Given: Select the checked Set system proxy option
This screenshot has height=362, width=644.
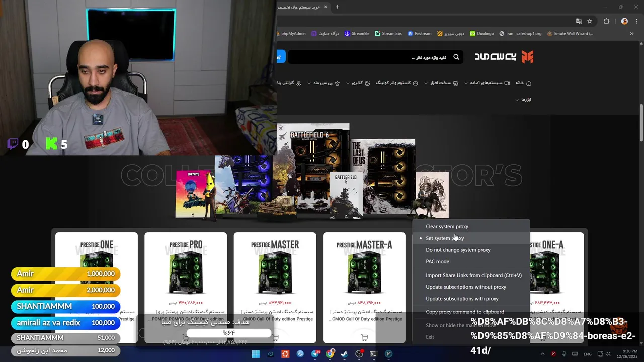Looking at the screenshot, I should (x=471, y=238).
